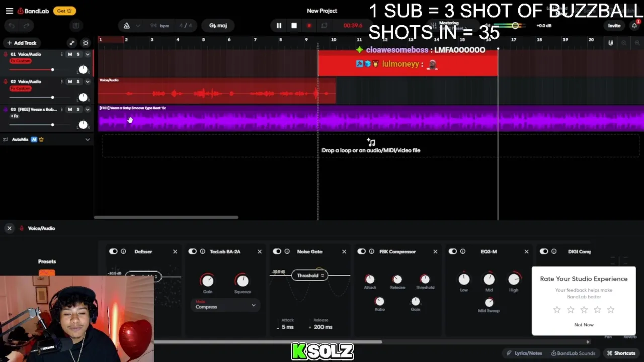Screen dimensions: 644x362
Task: Toggle the DIGI Comp power switch
Action: tap(544, 252)
